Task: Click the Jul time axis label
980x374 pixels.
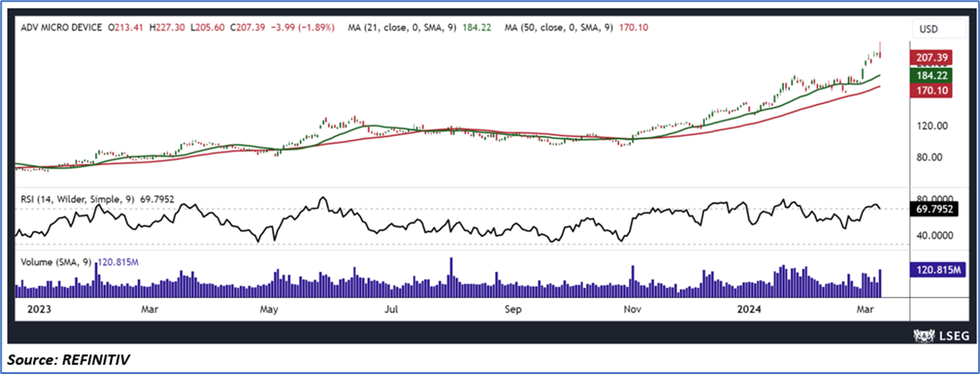Action: click(x=391, y=309)
